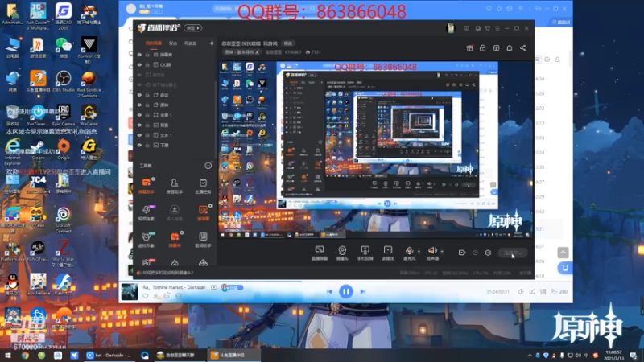This screenshot has width=644, height=362.
Task: Toggle shuffle mode in music player
Action: click(532, 291)
